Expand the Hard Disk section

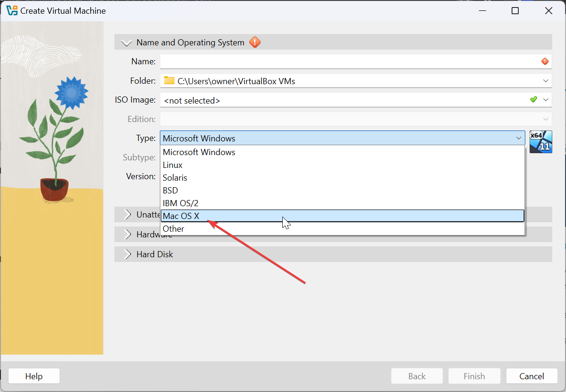[x=127, y=254]
